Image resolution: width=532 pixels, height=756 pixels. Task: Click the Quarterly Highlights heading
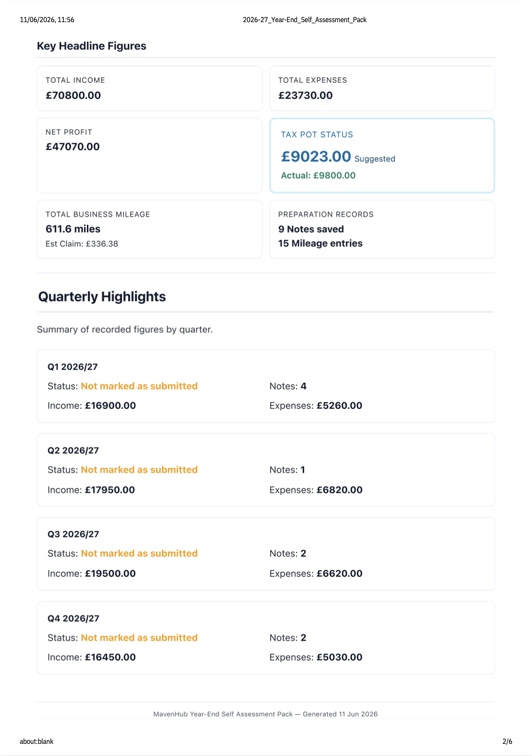click(x=102, y=297)
